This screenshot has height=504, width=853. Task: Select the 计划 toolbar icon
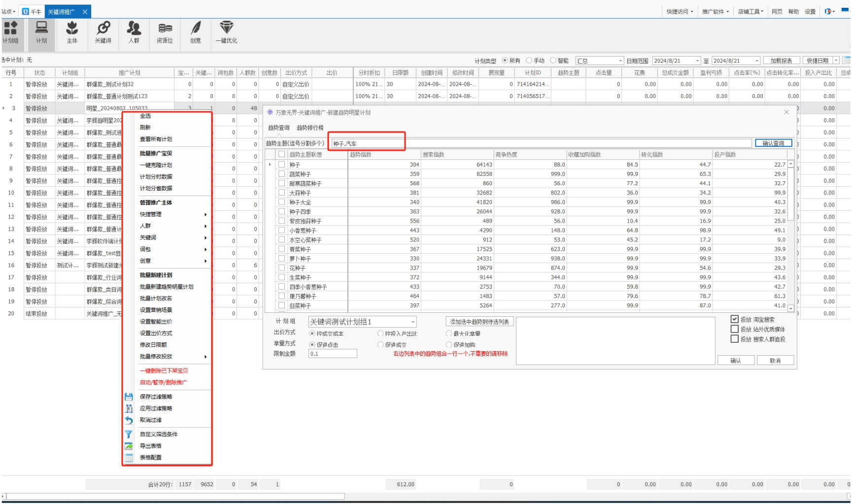point(41,33)
